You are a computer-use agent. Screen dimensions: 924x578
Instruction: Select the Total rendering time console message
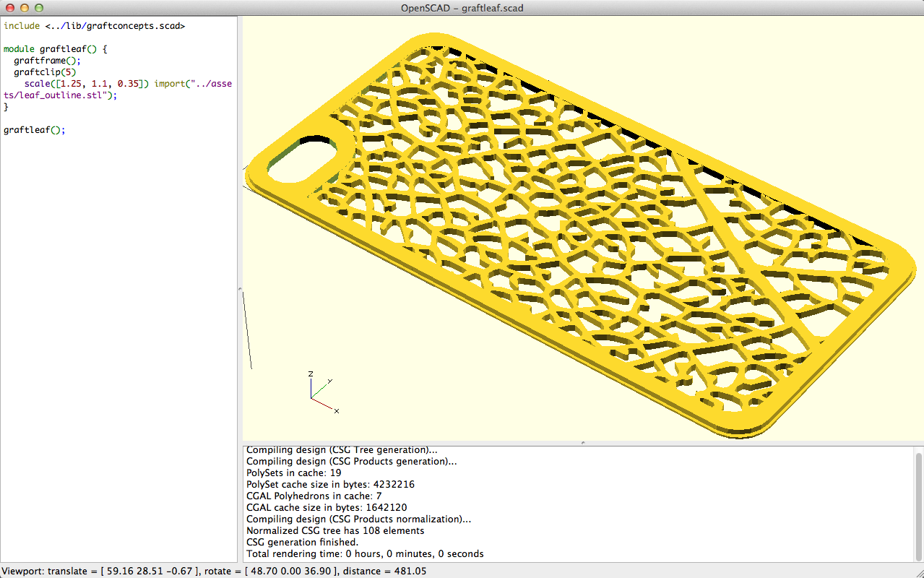(365, 553)
